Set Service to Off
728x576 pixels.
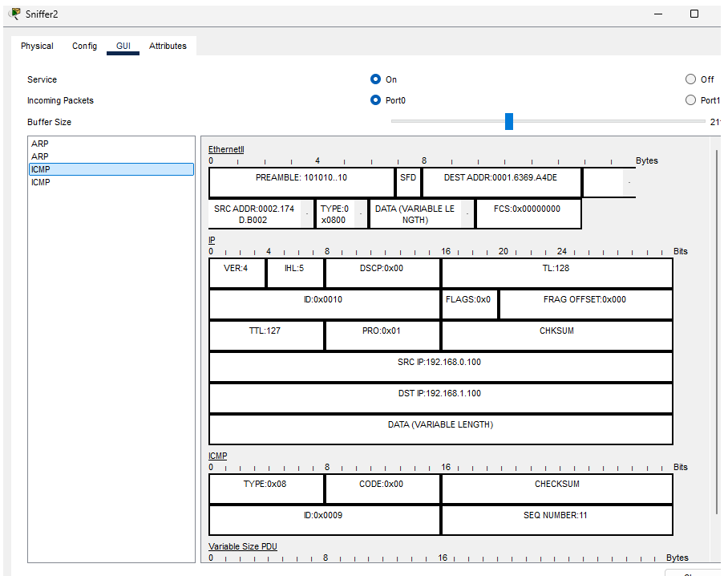(x=690, y=79)
